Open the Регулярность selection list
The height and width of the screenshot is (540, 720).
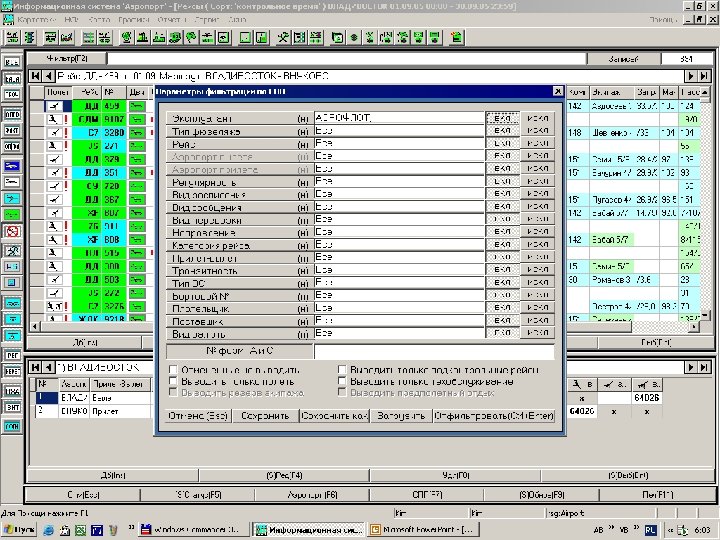pyautogui.click(x=240, y=182)
